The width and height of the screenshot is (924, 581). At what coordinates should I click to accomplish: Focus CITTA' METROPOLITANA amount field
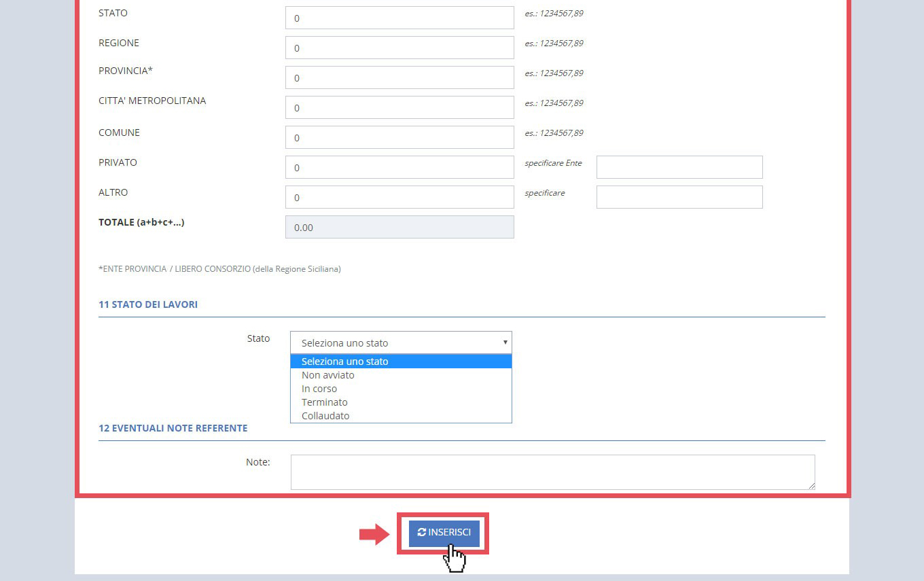tap(399, 108)
